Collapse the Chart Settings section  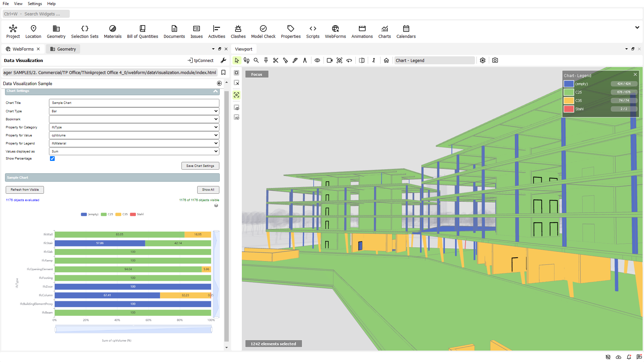coord(215,91)
